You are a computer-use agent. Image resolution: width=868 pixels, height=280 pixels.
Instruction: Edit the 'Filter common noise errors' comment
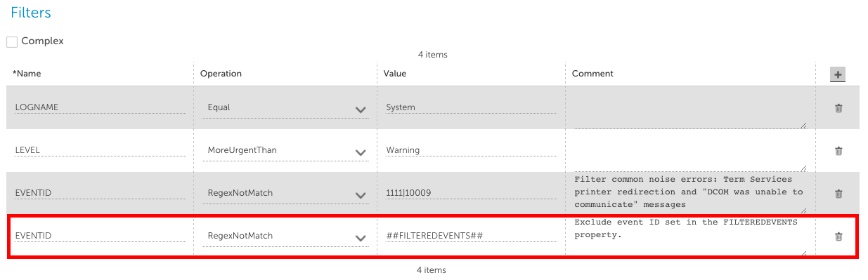tap(689, 192)
